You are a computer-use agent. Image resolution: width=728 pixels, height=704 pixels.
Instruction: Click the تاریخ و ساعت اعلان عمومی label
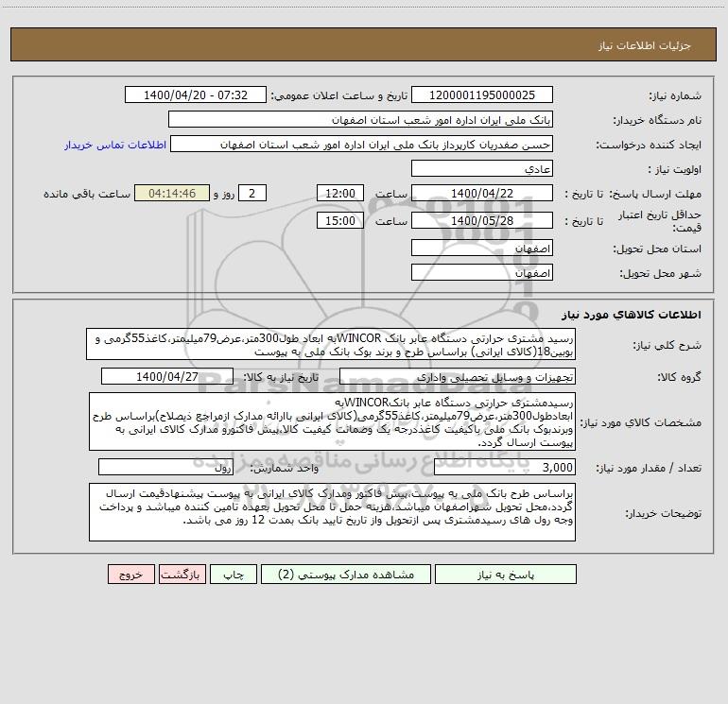(x=338, y=96)
